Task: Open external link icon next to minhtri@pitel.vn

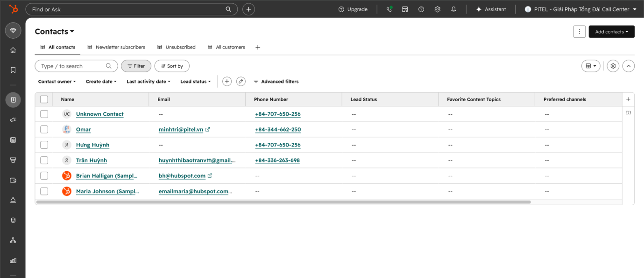Action: [208, 129]
